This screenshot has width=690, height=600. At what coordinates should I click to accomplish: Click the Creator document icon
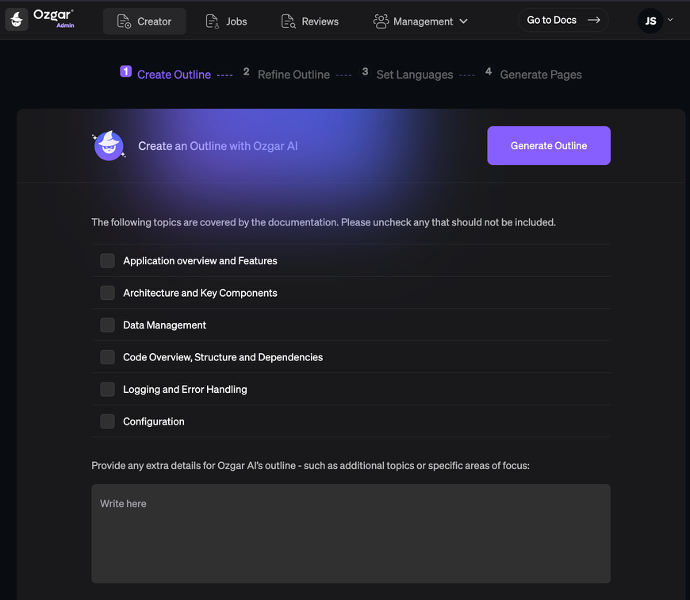pos(124,21)
